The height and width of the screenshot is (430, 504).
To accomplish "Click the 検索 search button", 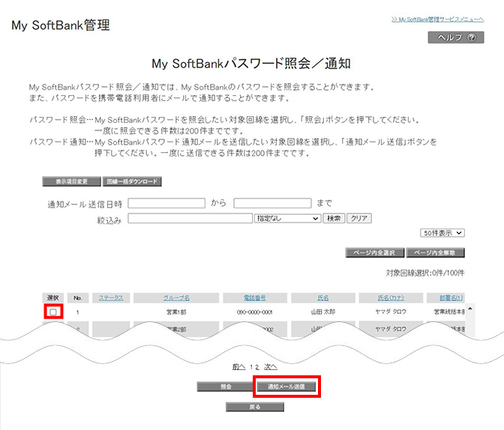I will 334,219.
